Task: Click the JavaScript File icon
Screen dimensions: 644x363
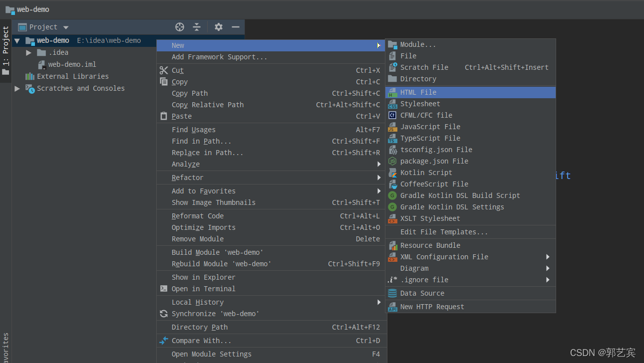Action: point(393,127)
